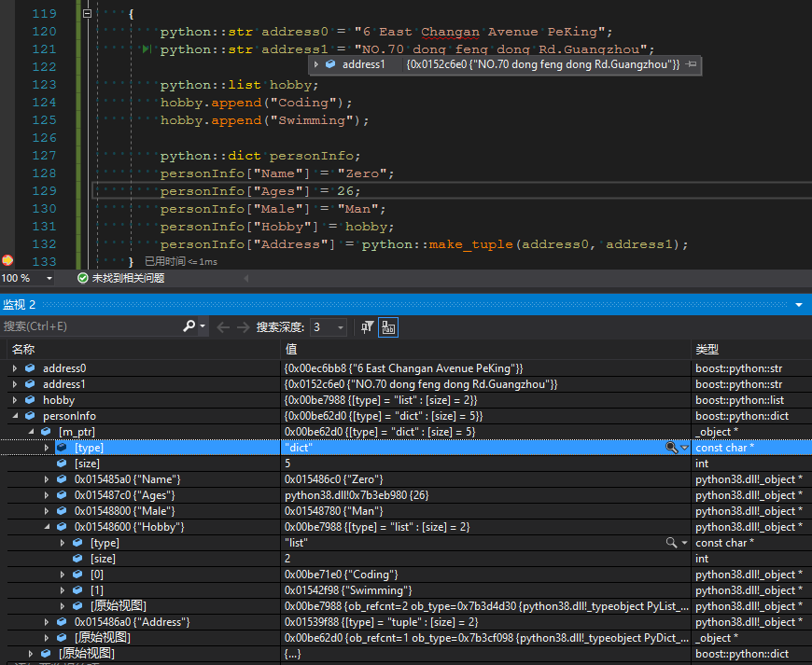Open text visualizer for "dict" value
The image size is (812, 665).
pos(671,448)
